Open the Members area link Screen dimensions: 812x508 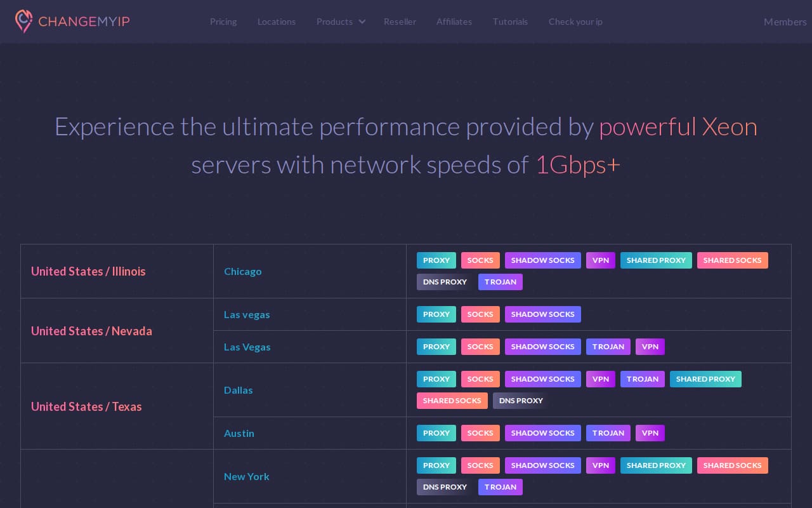pyautogui.click(x=785, y=22)
